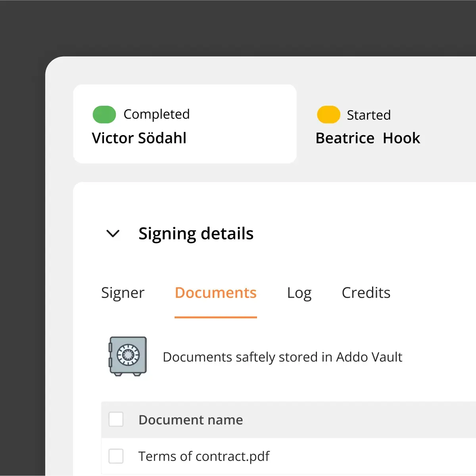Click the Started status label text
476x476 pixels.
(x=369, y=115)
